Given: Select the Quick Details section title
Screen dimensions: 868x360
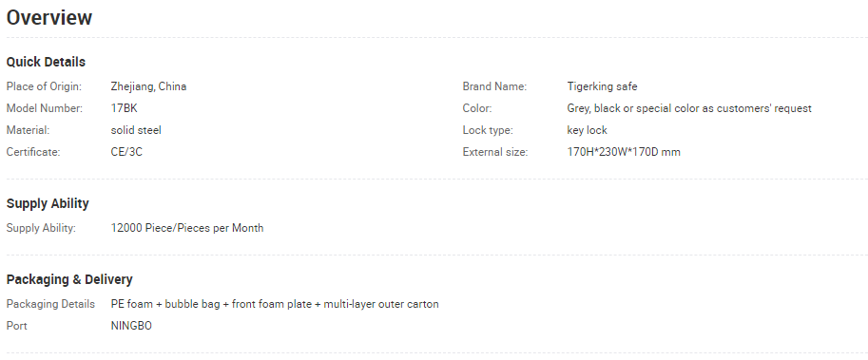Looking at the screenshot, I should pyautogui.click(x=46, y=62).
